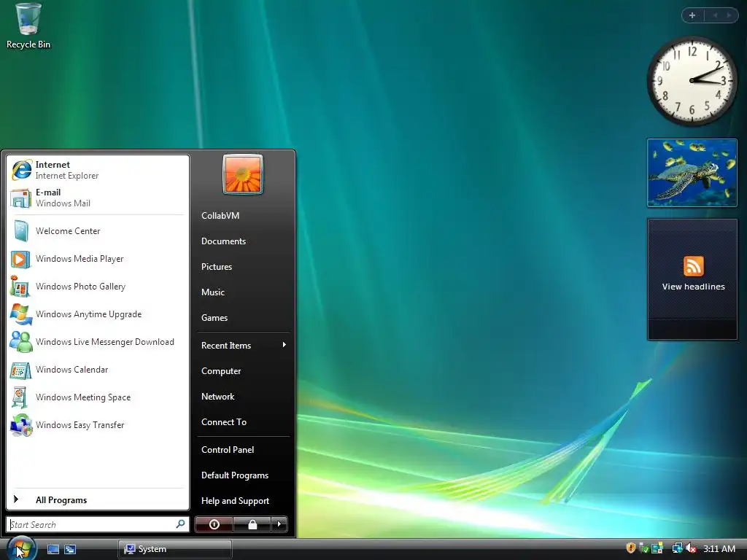This screenshot has width=747, height=560.
Task: Expand the Recent Items submenu
Action: pos(244,345)
